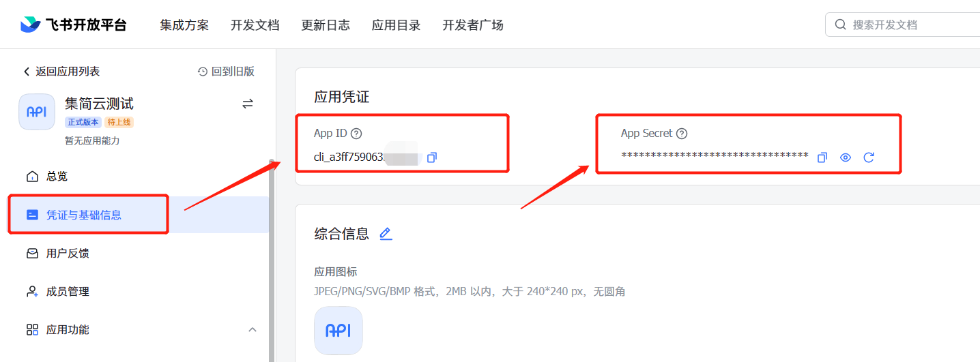980x362 pixels.
Task: Go to 更新日志
Action: pyautogui.click(x=326, y=25)
